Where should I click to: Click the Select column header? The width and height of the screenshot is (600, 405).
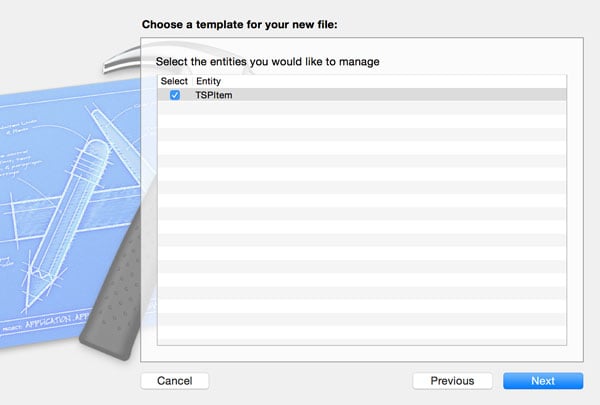[173, 81]
